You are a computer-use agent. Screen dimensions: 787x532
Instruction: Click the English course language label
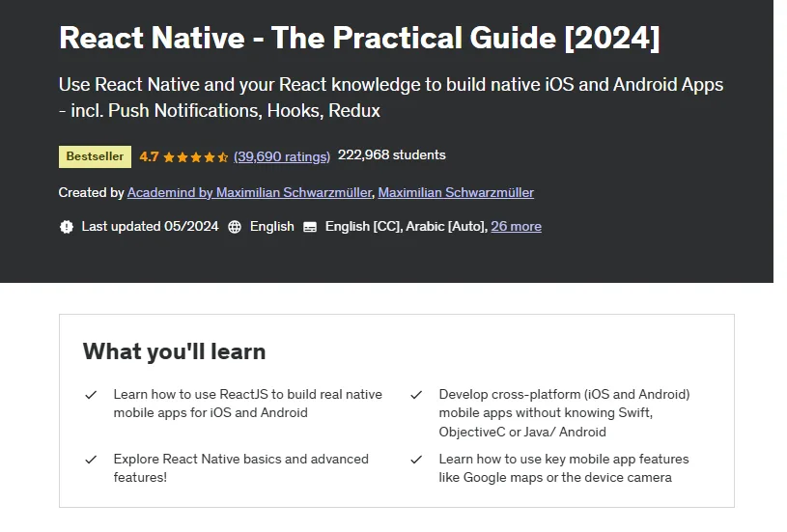(272, 226)
